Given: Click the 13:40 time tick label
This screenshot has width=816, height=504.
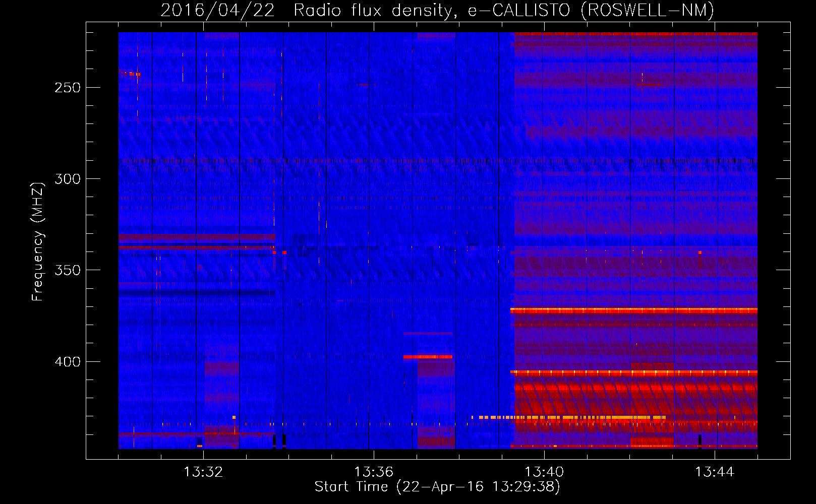Looking at the screenshot, I should (x=544, y=472).
